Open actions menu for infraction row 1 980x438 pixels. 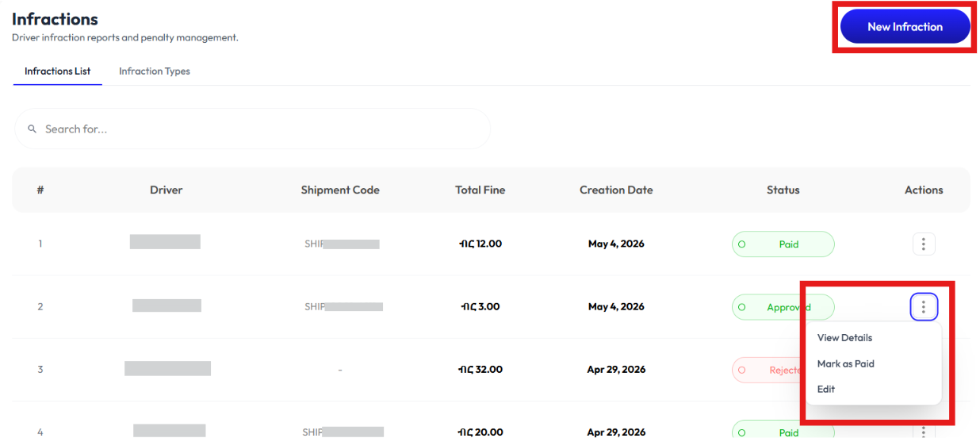point(924,244)
